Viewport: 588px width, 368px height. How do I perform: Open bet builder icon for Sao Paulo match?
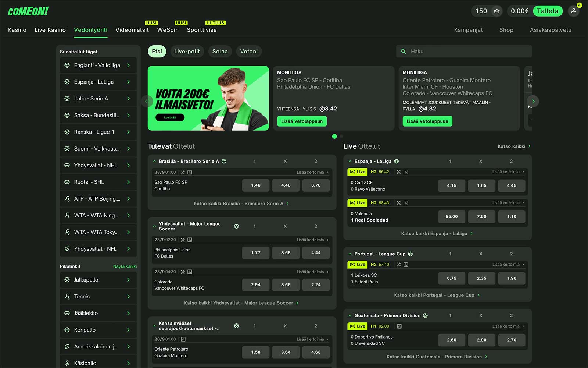[x=183, y=172]
